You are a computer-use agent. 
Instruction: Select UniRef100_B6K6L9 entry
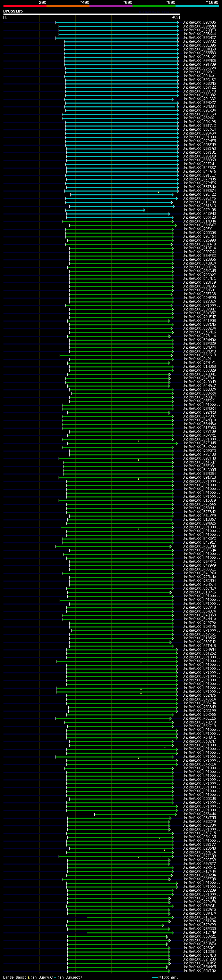click(199, 355)
